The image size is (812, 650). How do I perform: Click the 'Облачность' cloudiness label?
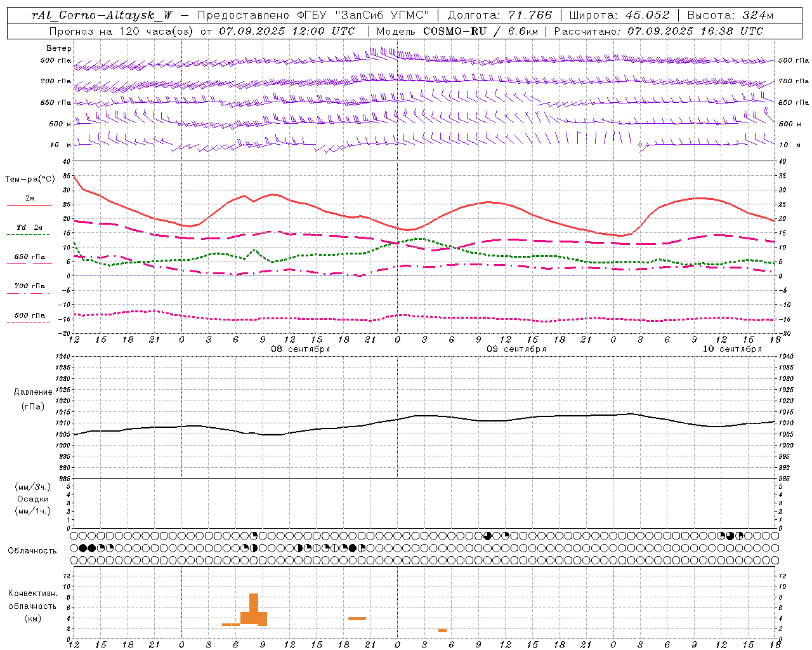pos(32,550)
